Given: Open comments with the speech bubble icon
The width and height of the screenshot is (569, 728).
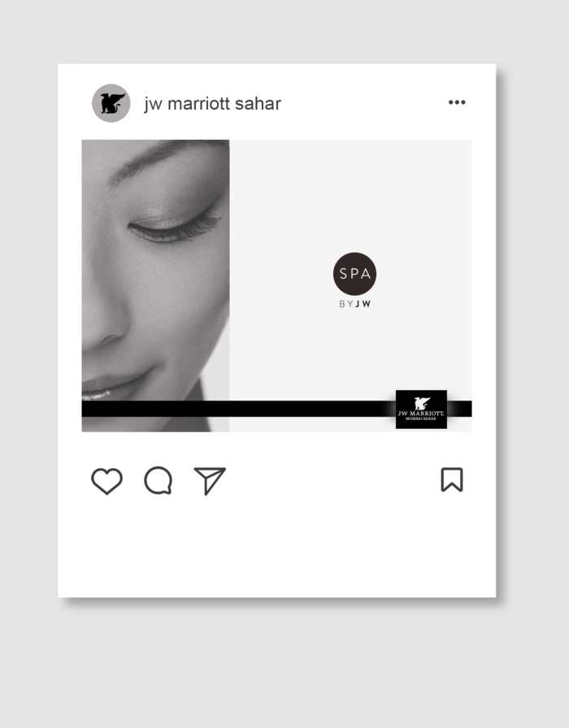Looking at the screenshot, I should [x=159, y=480].
